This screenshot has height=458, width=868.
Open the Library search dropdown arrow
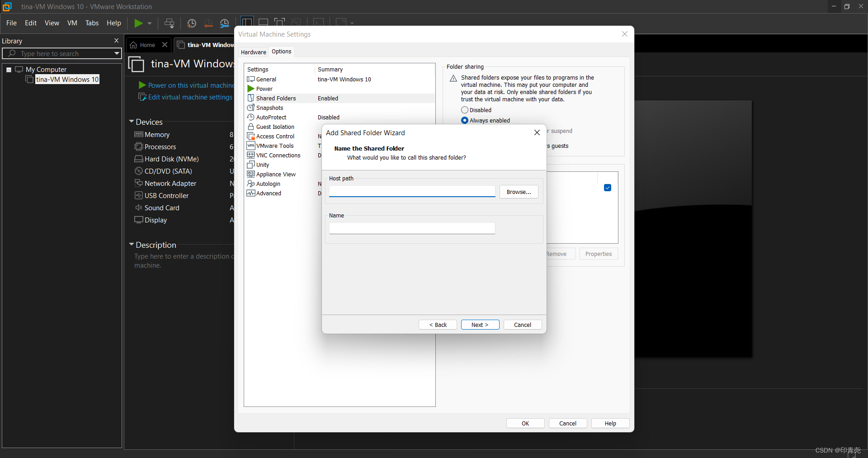[117, 53]
